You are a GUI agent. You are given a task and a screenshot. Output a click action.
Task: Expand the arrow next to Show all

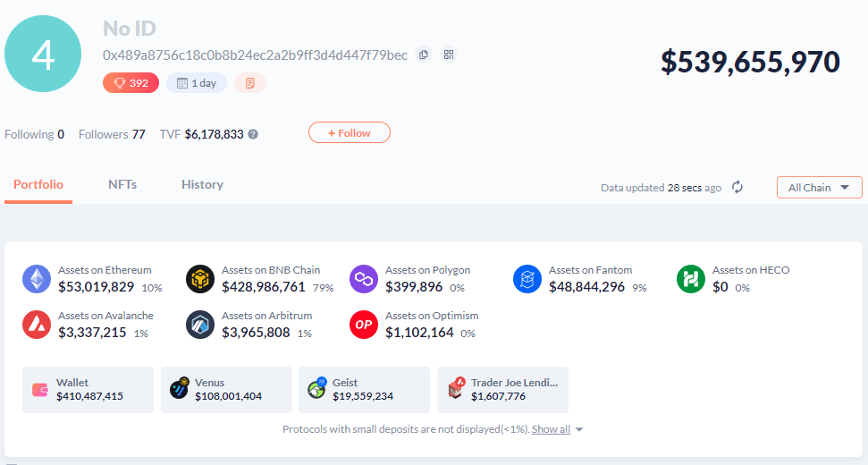pos(579,429)
